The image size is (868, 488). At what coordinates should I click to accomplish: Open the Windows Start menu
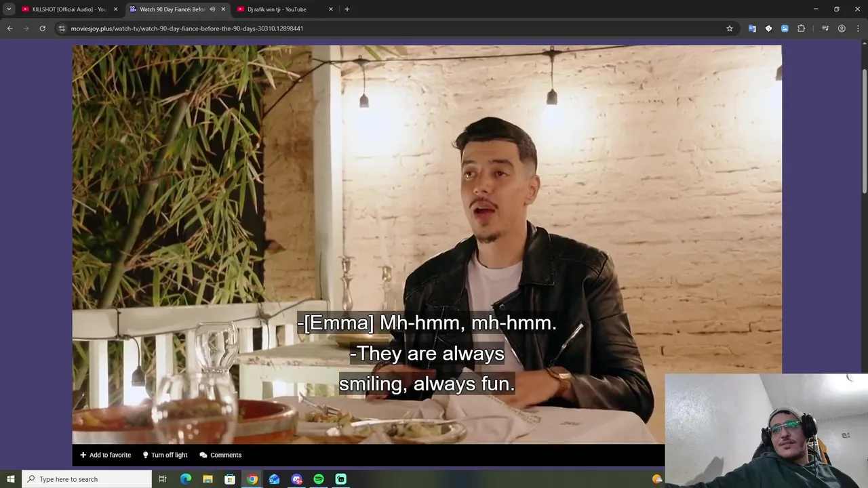point(10,479)
